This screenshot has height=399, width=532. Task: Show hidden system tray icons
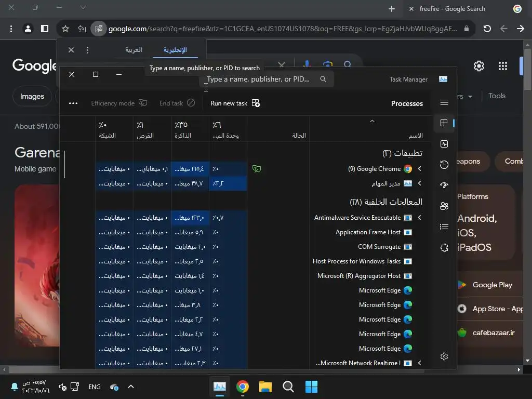click(x=131, y=387)
